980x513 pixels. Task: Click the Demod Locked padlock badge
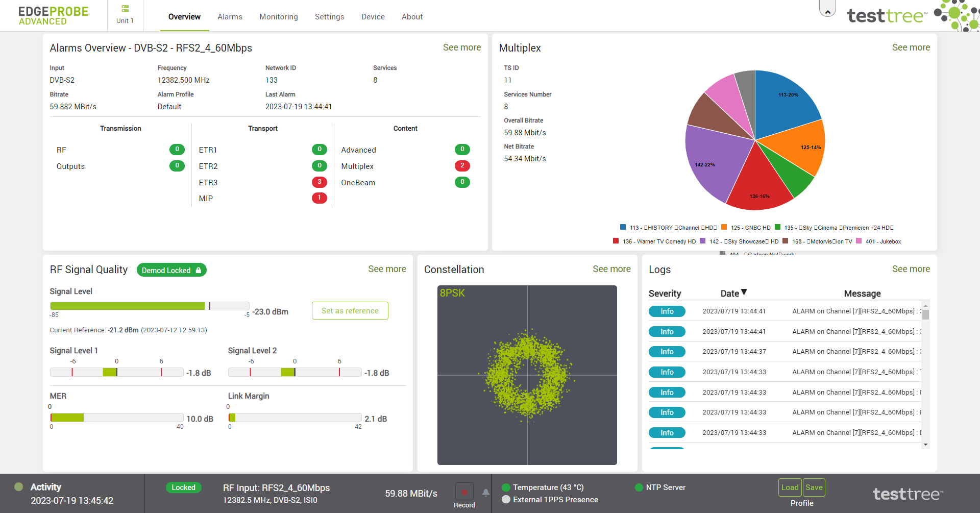click(x=171, y=270)
